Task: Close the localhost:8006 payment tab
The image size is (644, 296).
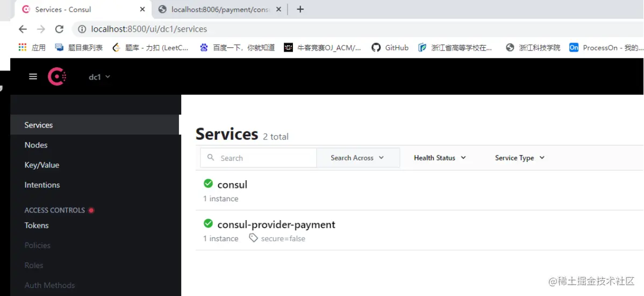Action: [x=278, y=9]
